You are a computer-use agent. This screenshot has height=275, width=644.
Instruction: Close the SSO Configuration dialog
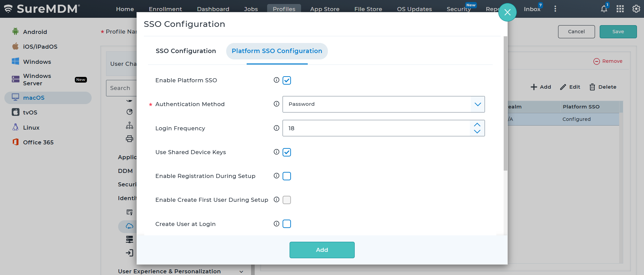tap(507, 12)
